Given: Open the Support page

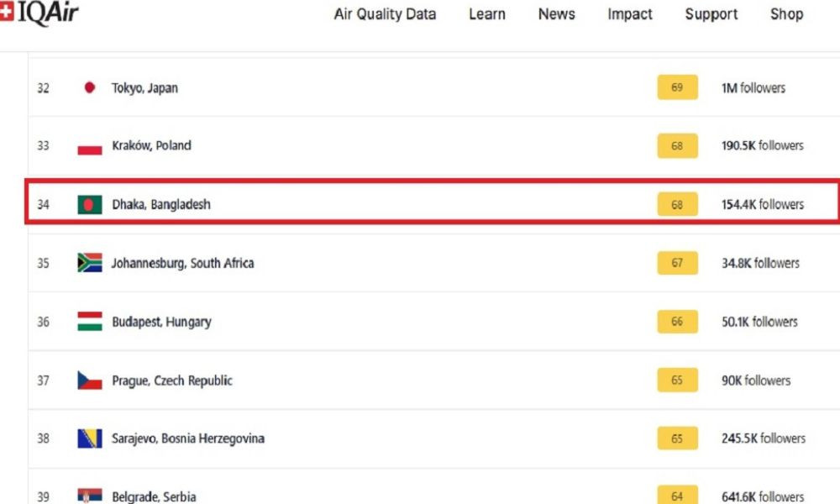Looking at the screenshot, I should click(x=711, y=14).
